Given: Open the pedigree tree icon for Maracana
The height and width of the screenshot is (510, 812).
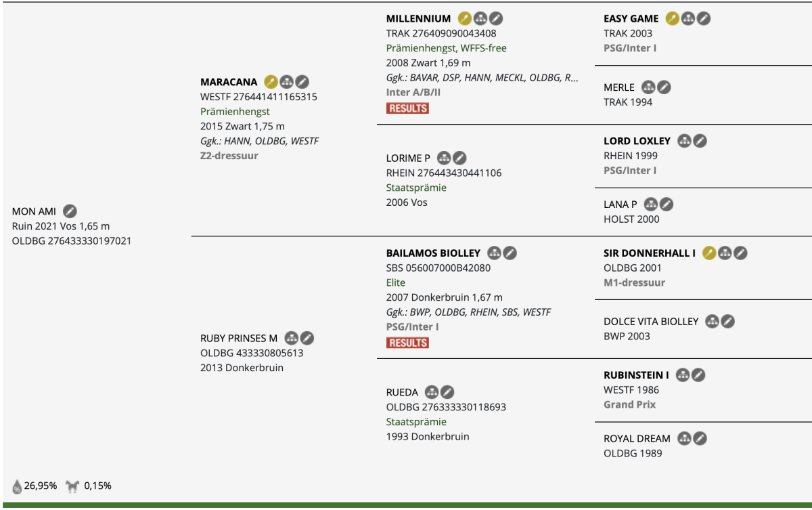Looking at the screenshot, I should point(287,82).
